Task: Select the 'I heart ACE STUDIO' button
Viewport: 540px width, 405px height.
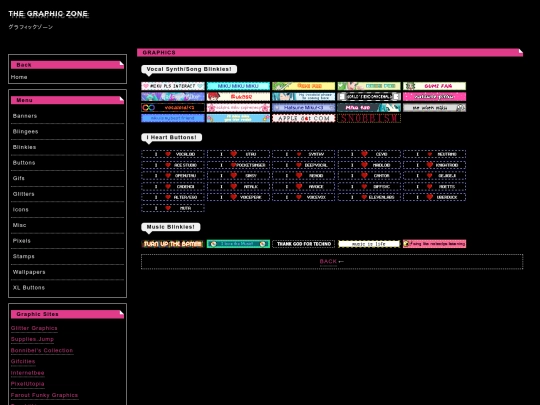Action: click(x=173, y=165)
